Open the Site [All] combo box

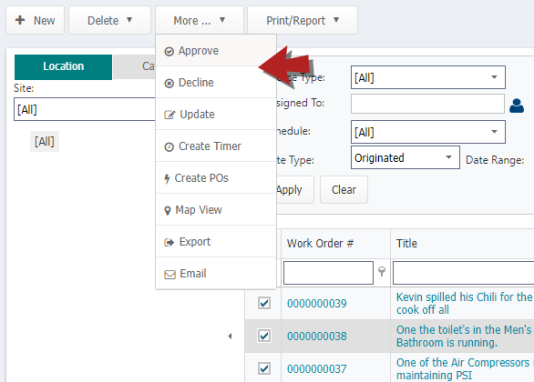tap(85, 109)
